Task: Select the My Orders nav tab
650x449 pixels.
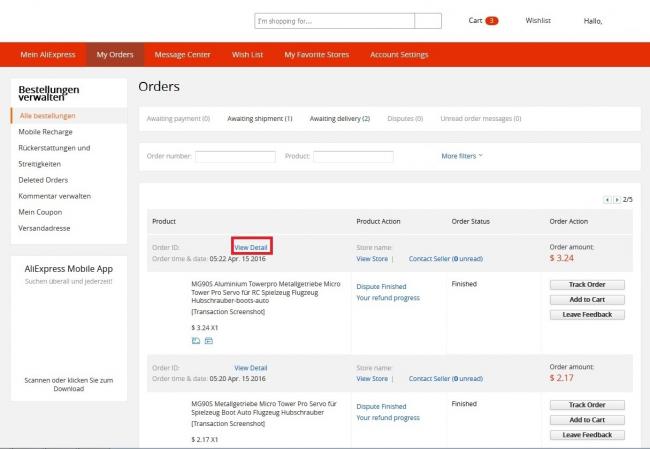Action: tap(115, 54)
